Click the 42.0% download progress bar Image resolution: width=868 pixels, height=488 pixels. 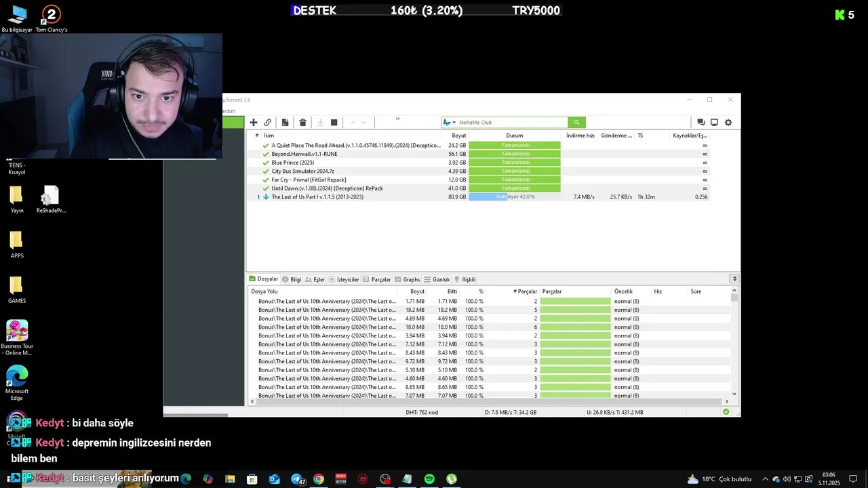tap(515, 197)
